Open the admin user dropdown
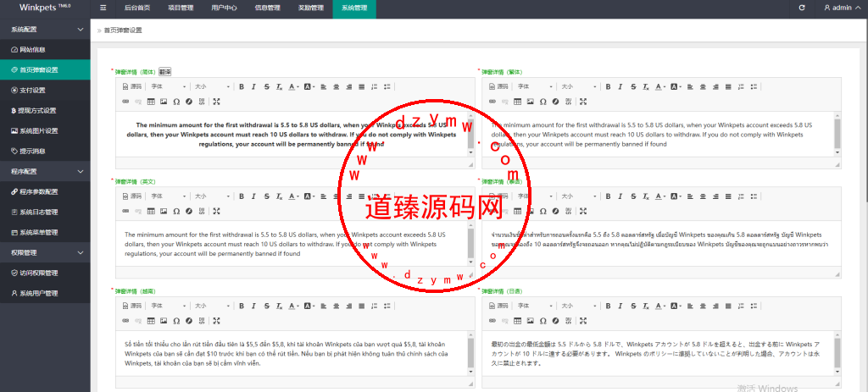The height and width of the screenshot is (392, 868). pyautogui.click(x=843, y=8)
